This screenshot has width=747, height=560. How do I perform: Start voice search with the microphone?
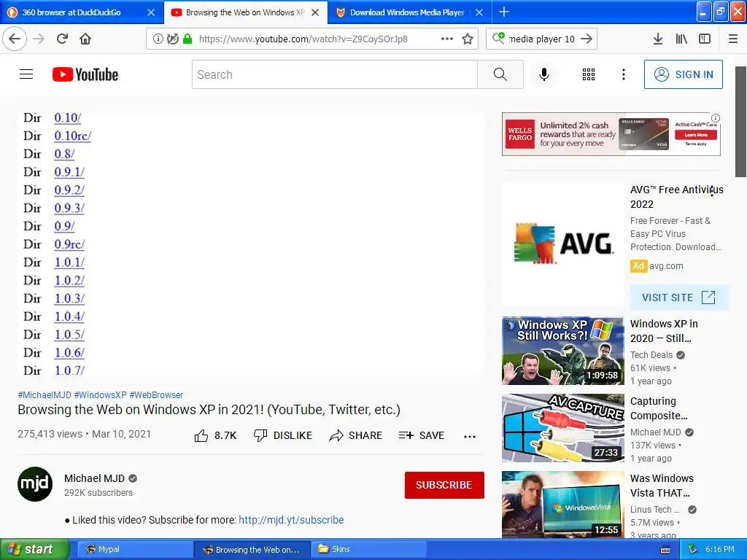click(544, 74)
